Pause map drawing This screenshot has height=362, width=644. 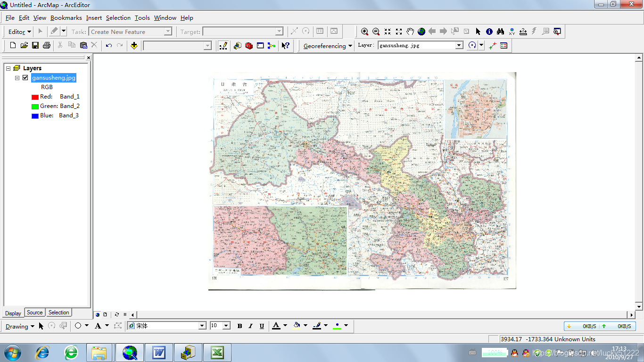125,314
